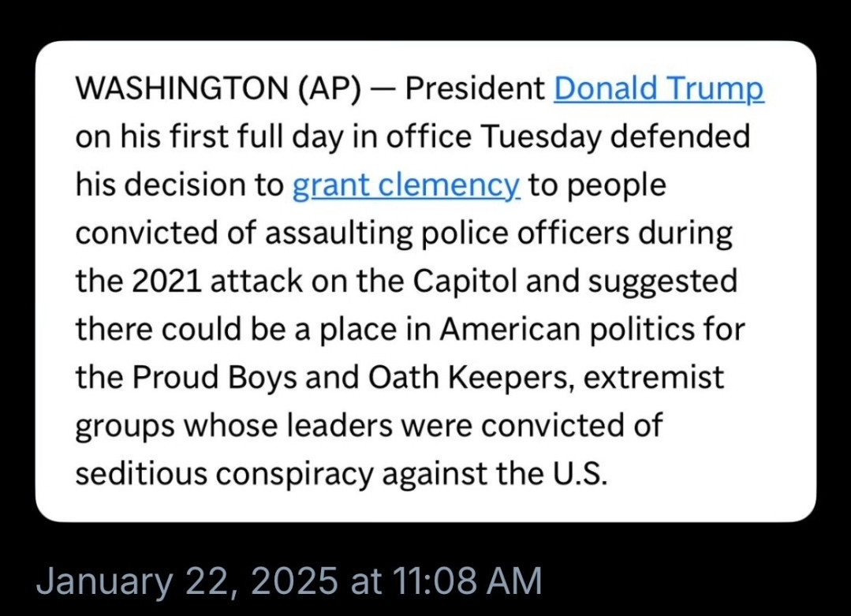Click the WASHINGTON dateline word
Screen dimensions: 851x616
point(182,88)
